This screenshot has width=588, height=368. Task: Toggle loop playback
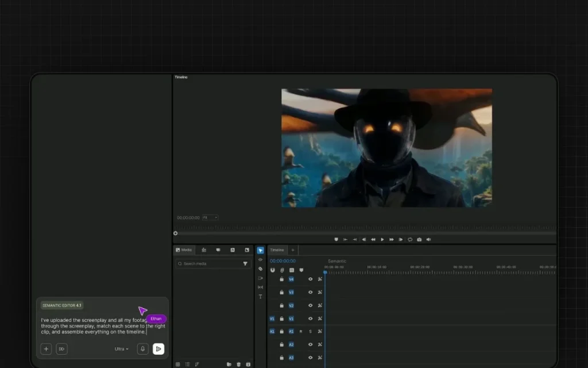tap(410, 240)
